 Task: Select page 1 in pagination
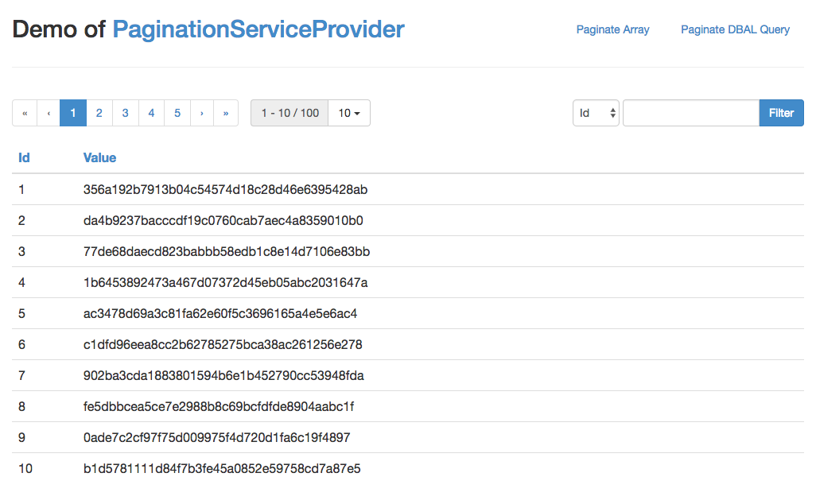pos(73,113)
